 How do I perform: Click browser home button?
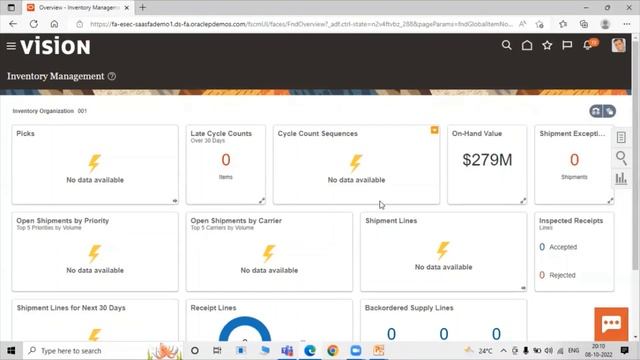click(54, 24)
